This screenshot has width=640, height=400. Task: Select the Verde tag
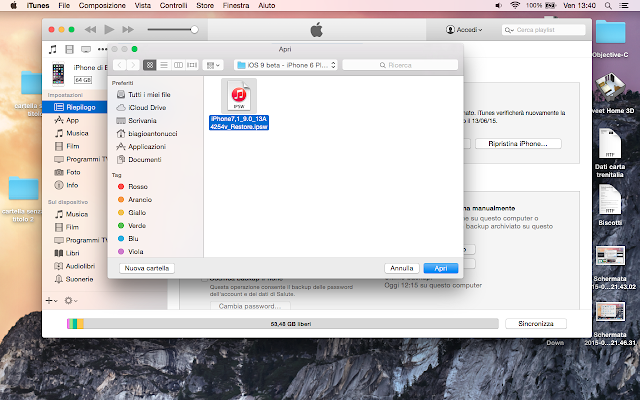[x=132, y=226]
